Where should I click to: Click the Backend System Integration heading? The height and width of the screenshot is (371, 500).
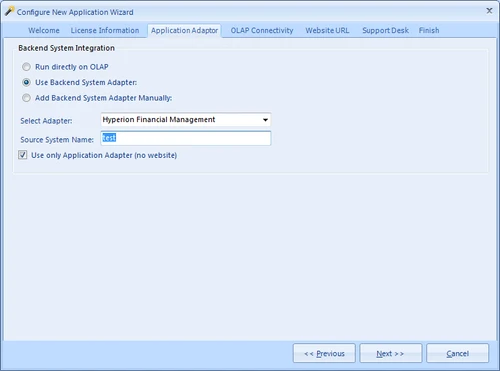click(67, 48)
